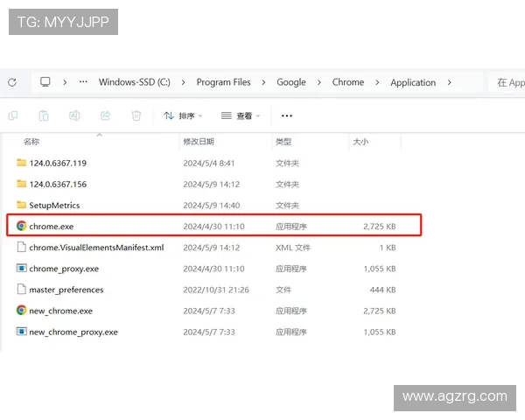Click the 2024/5/4 8:41 date cell
Viewport: 525px width, 420px height.
(x=208, y=163)
